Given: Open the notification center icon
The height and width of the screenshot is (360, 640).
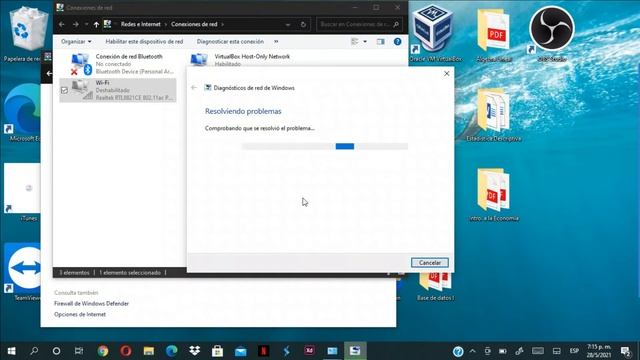Looking at the screenshot, I should coord(625,351).
